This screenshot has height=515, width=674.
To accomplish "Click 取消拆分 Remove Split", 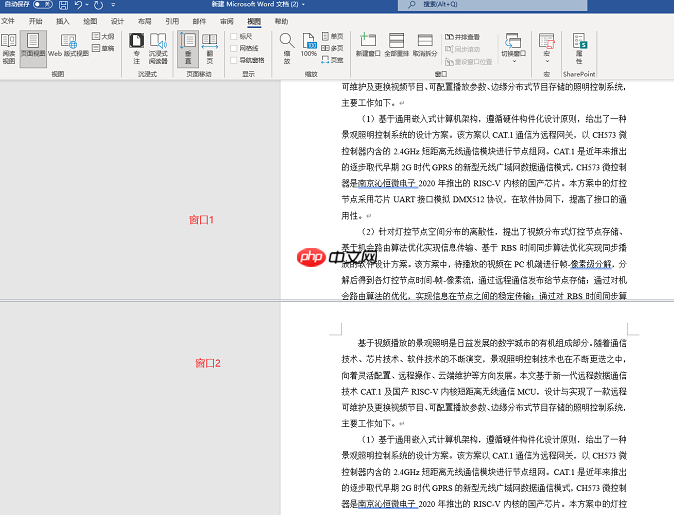I will pyautogui.click(x=425, y=45).
